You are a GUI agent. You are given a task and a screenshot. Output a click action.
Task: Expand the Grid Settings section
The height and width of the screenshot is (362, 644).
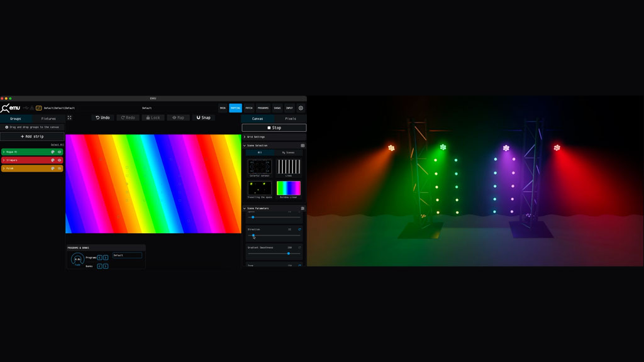[245, 137]
